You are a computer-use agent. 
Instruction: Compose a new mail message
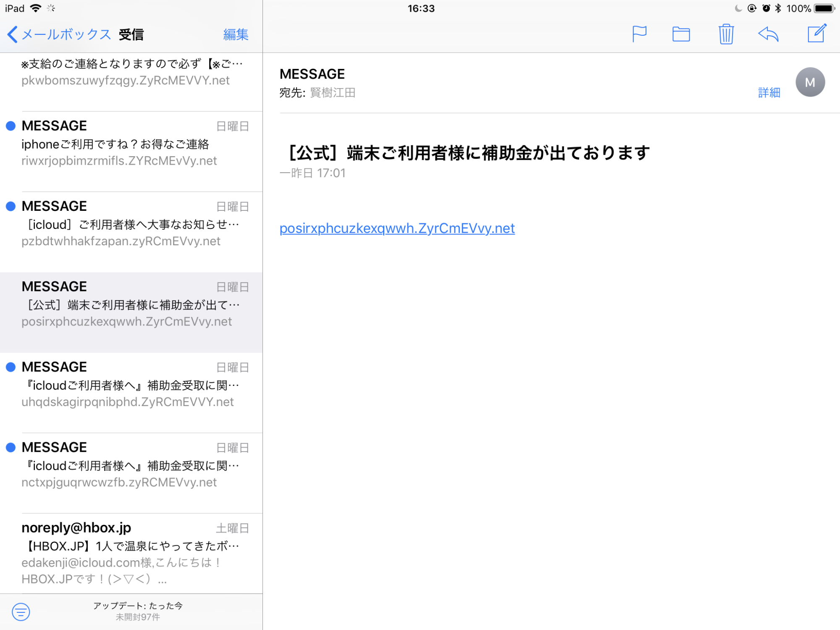817,33
